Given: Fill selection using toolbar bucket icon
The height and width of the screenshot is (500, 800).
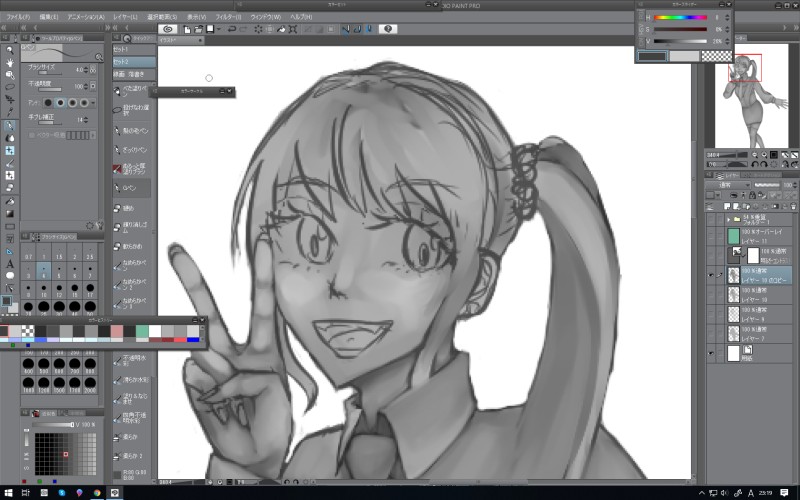Looking at the screenshot, I should tap(282, 29).
